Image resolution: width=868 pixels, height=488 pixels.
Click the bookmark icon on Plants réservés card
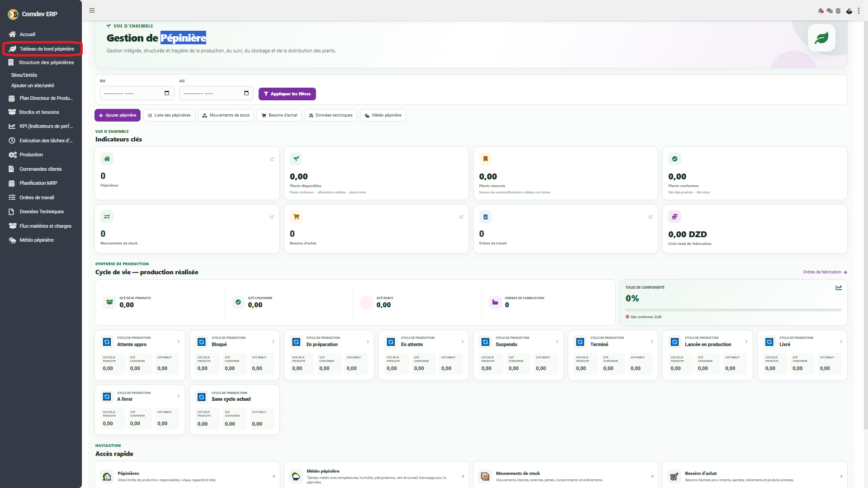click(486, 159)
